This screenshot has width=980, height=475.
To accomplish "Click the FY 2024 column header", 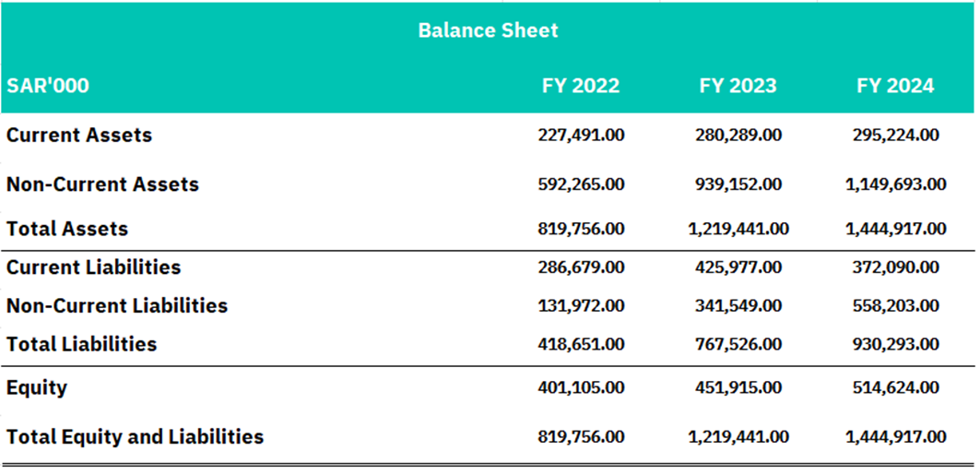I will point(894,86).
